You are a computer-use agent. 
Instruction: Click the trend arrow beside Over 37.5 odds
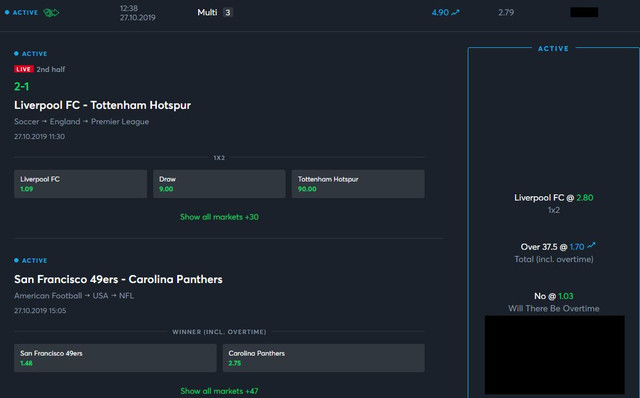click(x=591, y=246)
